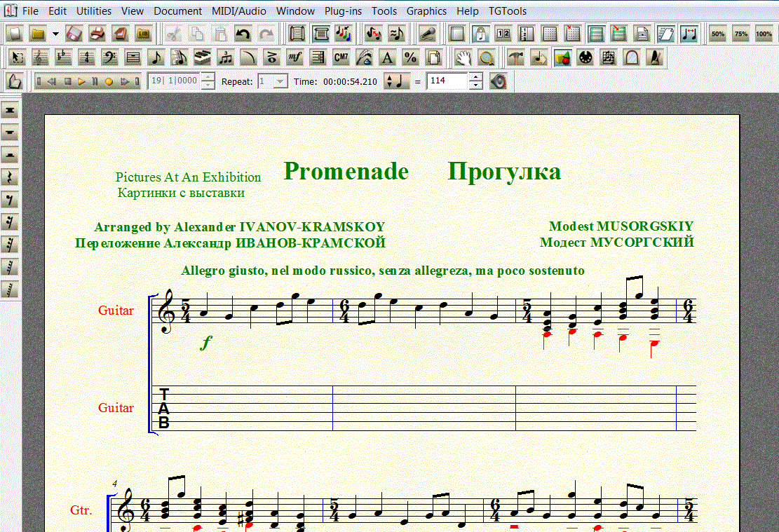Toggle automatic music spacing icon
779x532 pixels.
point(689,34)
